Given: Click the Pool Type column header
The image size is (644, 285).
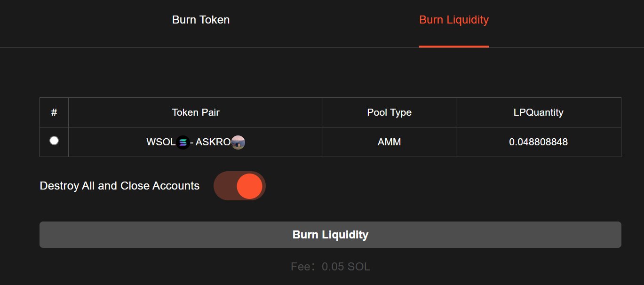Looking at the screenshot, I should [x=389, y=112].
